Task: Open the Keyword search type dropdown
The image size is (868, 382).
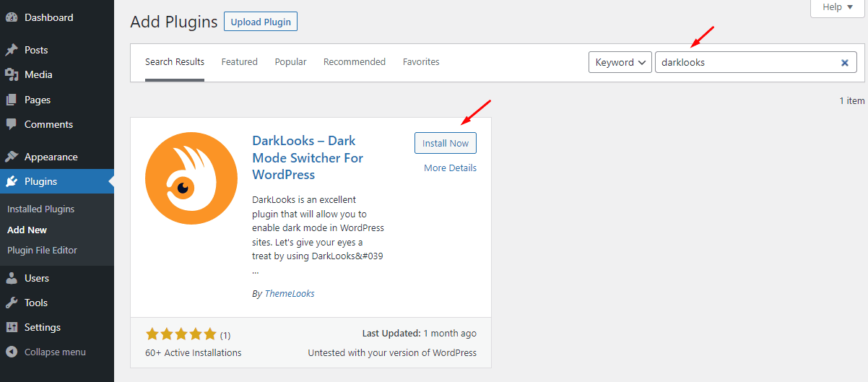Action: 620,62
